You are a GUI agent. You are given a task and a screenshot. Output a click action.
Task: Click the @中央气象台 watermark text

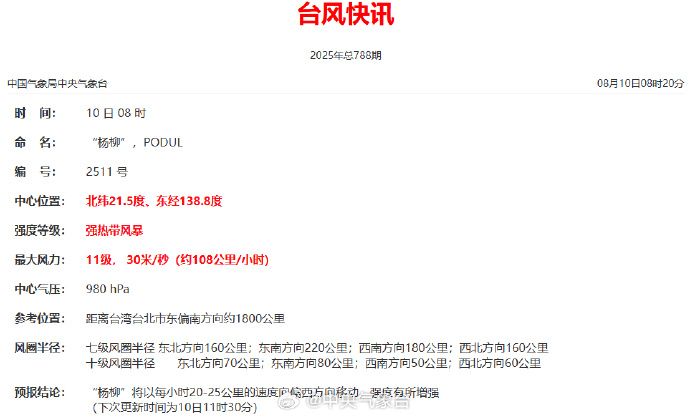coord(357,401)
